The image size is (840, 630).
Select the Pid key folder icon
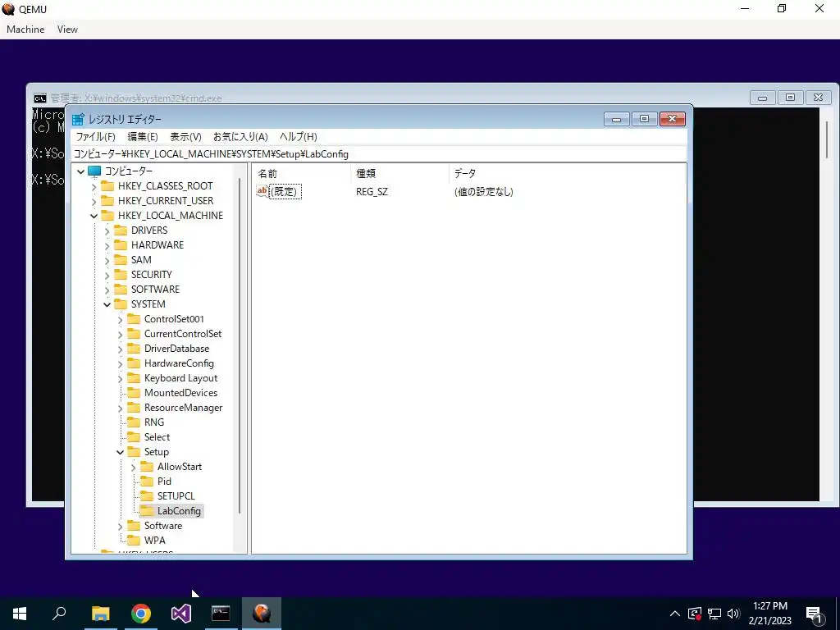(x=147, y=482)
